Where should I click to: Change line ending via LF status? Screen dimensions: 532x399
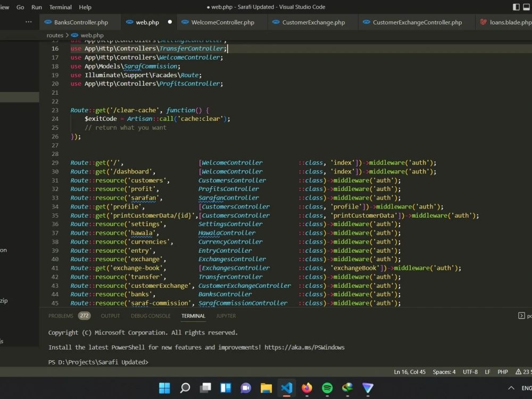[487, 372]
